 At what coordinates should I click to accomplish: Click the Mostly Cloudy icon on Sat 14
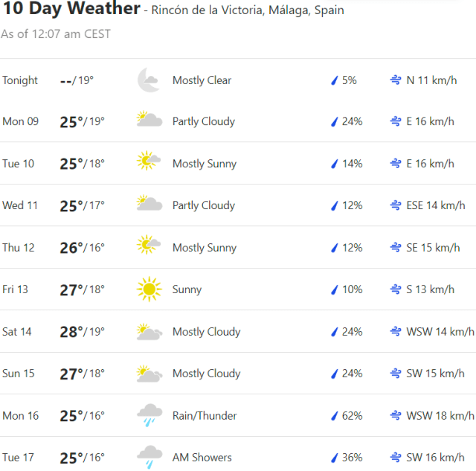[x=149, y=332]
